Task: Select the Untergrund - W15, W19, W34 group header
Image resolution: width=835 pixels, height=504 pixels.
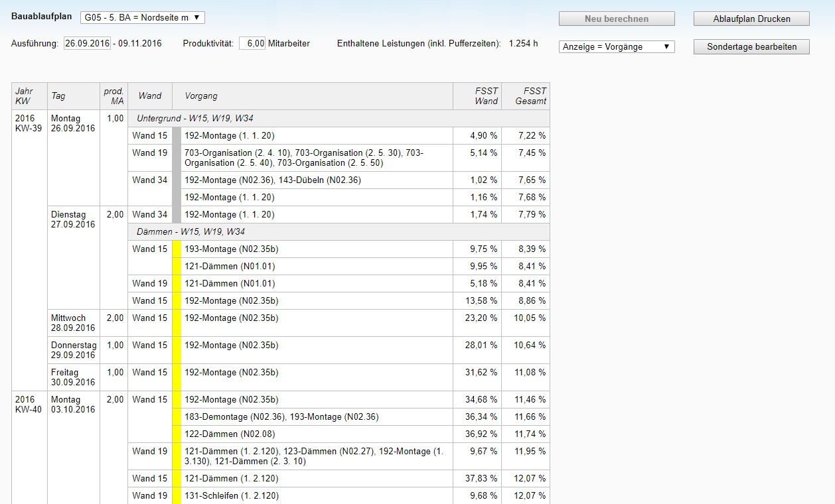Action: coord(194,119)
